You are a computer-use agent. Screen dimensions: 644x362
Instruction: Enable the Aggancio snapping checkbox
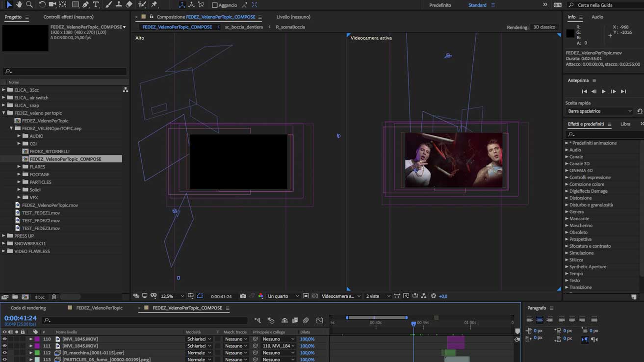214,5
